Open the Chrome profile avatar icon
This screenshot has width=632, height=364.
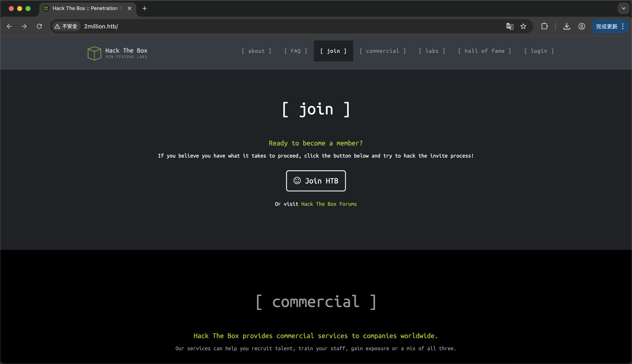click(x=582, y=26)
